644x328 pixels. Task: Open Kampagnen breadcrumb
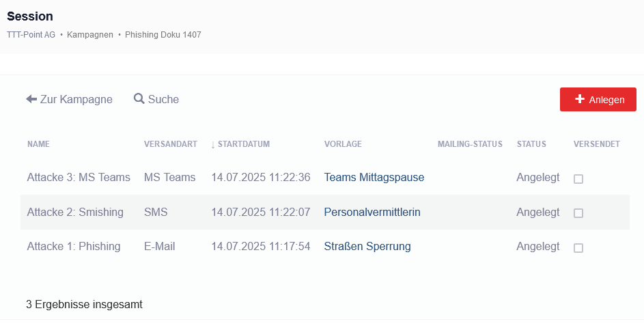tap(90, 34)
